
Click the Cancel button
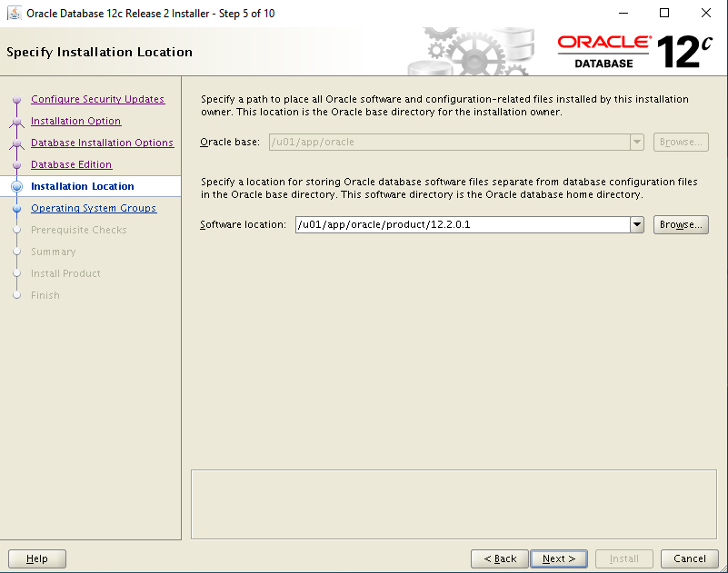click(689, 558)
